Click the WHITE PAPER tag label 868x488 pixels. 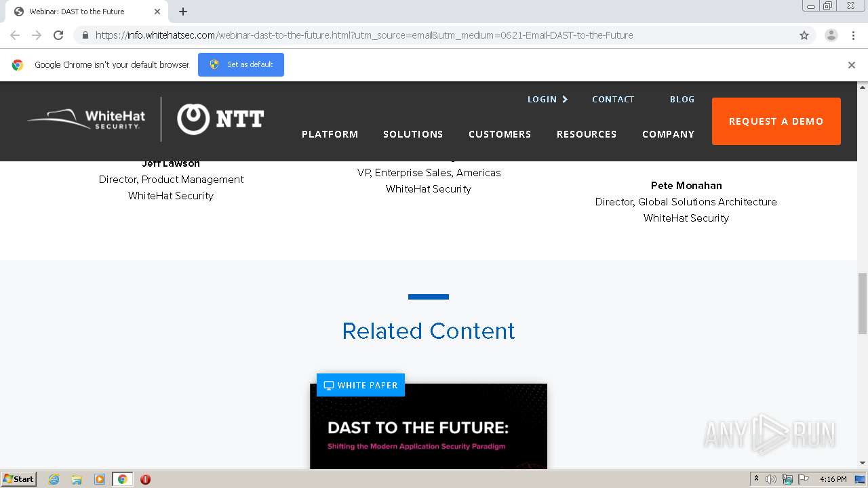[361, 385]
